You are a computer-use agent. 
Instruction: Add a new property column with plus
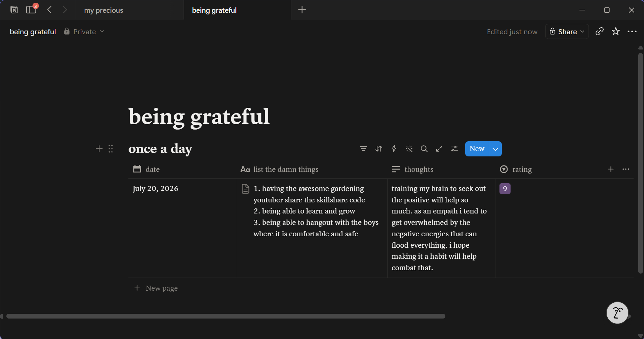point(611,169)
